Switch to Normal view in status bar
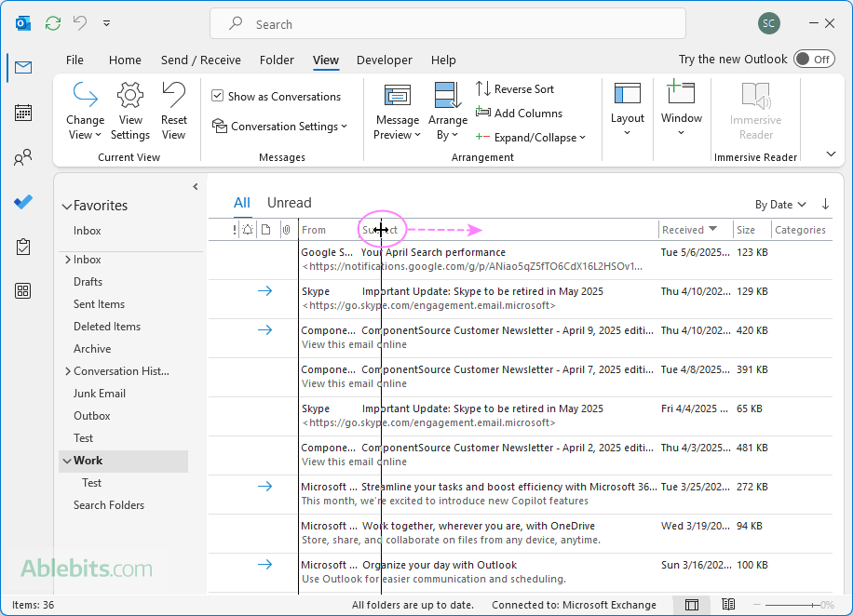Viewport: 853px width, 616px height. (691, 605)
